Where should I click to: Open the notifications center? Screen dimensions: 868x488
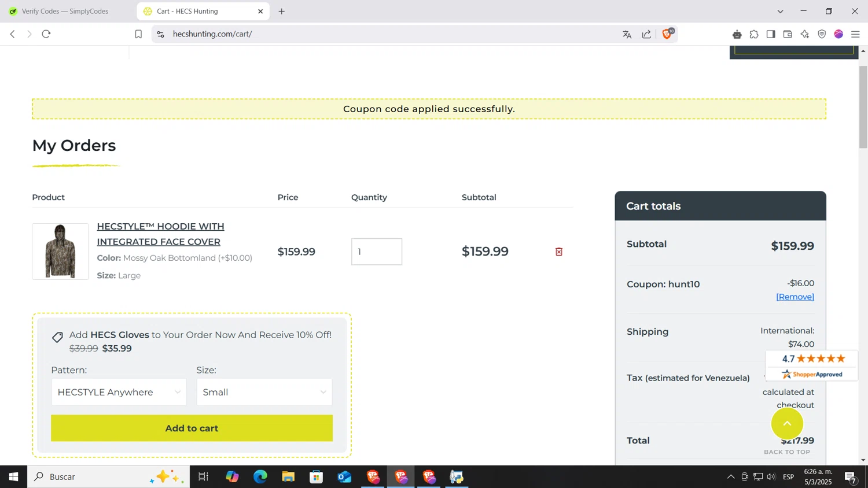851,477
